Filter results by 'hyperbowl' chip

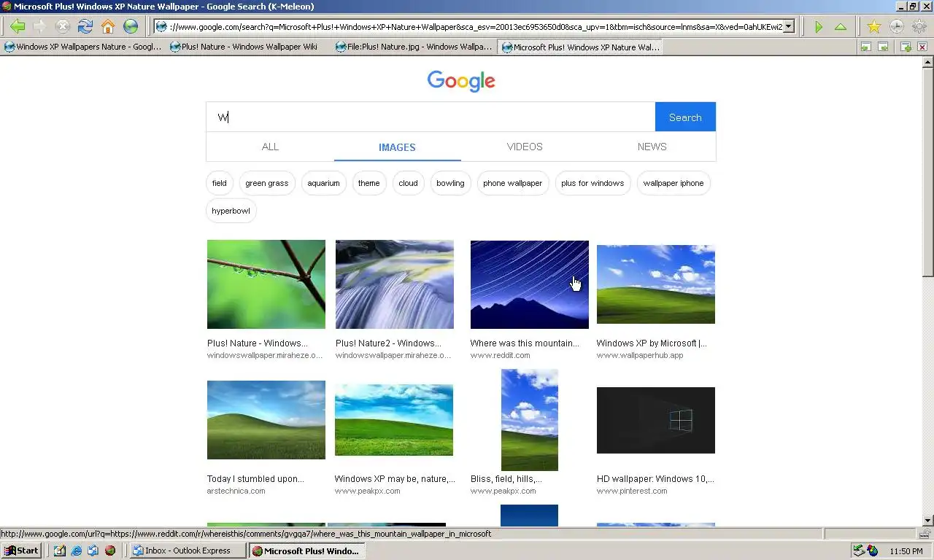point(231,211)
